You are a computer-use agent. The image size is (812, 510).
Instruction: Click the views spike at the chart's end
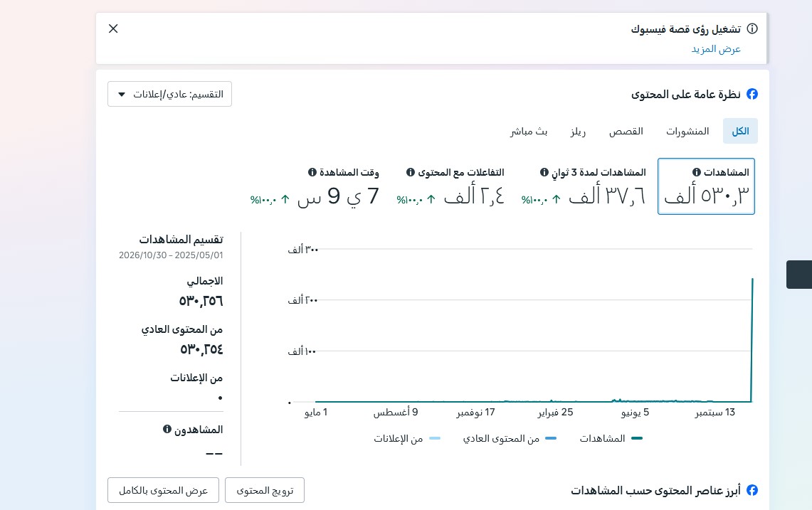pos(752,280)
